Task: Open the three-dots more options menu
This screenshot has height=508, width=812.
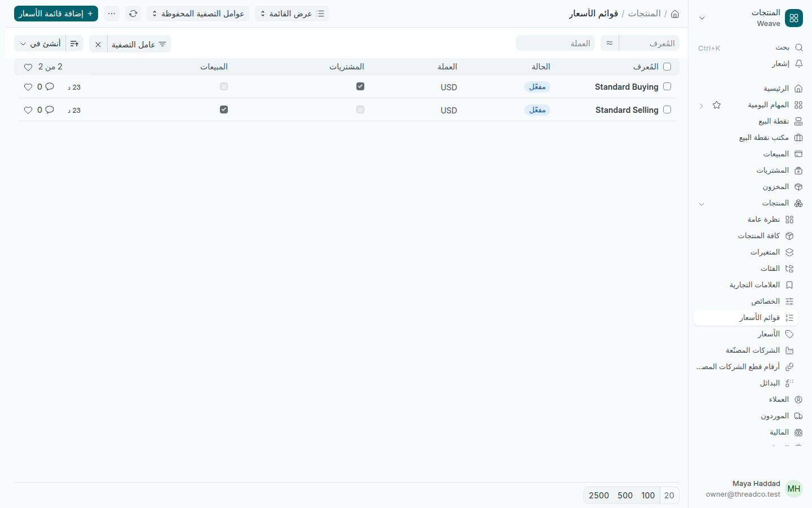Action: (x=112, y=14)
